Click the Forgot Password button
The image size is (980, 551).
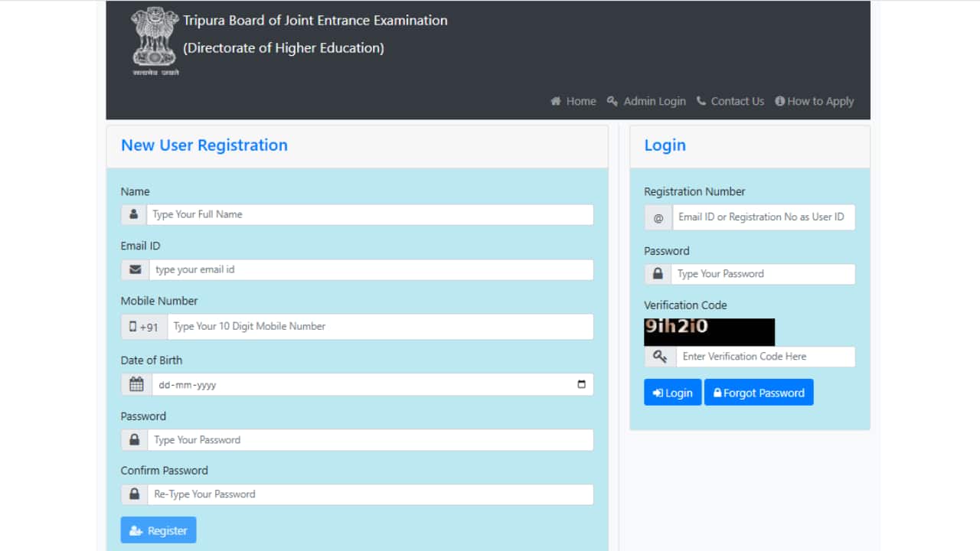[759, 393]
